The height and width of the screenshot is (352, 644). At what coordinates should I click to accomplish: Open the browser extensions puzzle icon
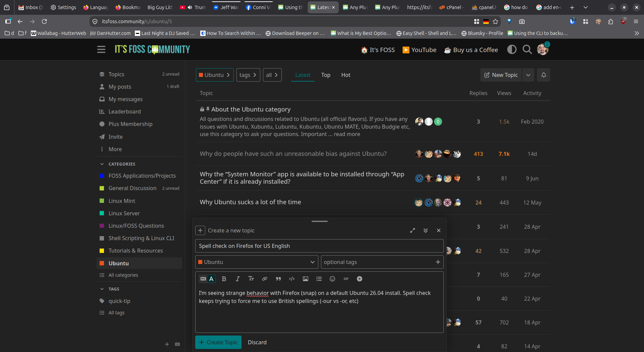pos(610,21)
